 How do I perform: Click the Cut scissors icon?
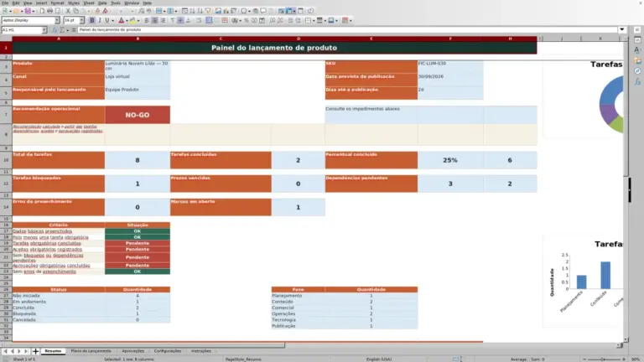[x=68, y=11]
